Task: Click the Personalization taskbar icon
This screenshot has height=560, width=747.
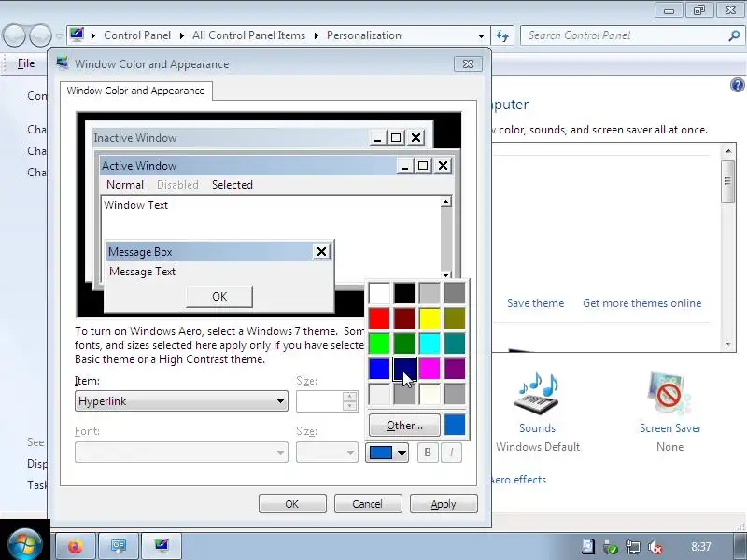Action: pos(162,546)
